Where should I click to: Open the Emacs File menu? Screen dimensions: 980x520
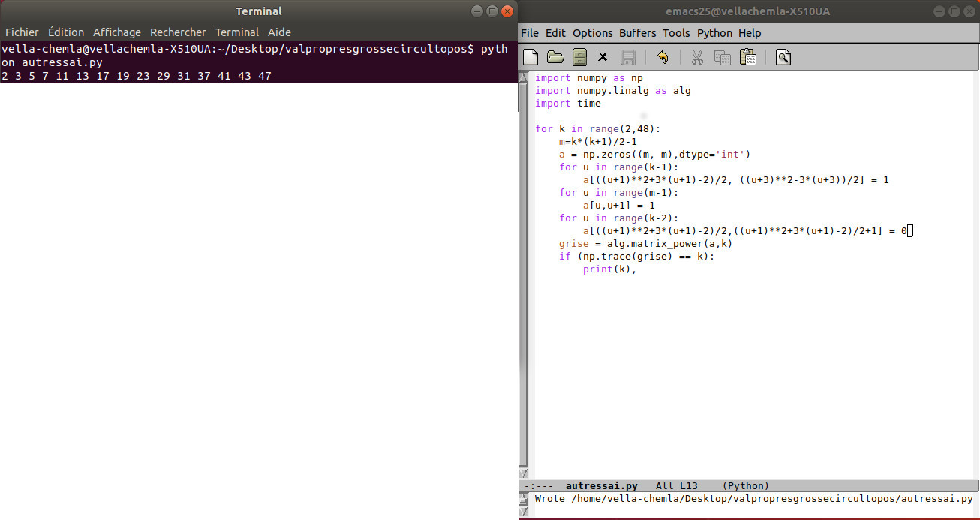coord(529,33)
